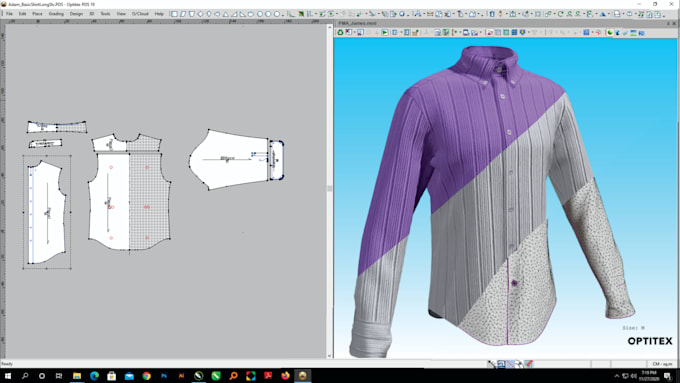Open the File menu

click(x=9, y=14)
